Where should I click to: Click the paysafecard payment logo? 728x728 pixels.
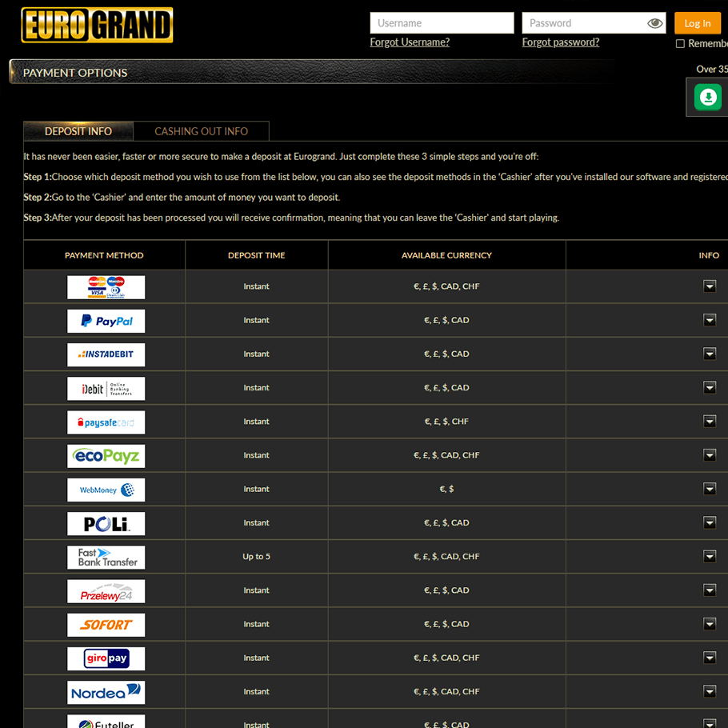coord(106,422)
